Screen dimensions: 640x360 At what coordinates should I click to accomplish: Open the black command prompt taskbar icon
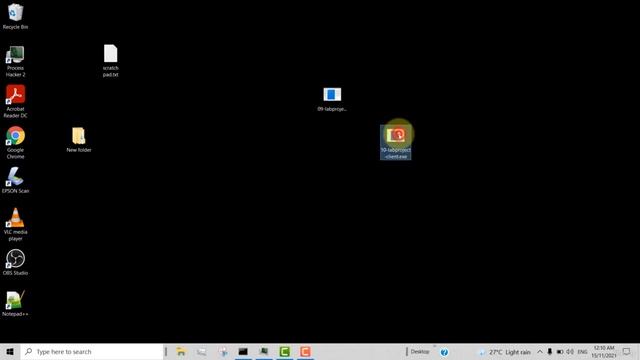pos(243,351)
